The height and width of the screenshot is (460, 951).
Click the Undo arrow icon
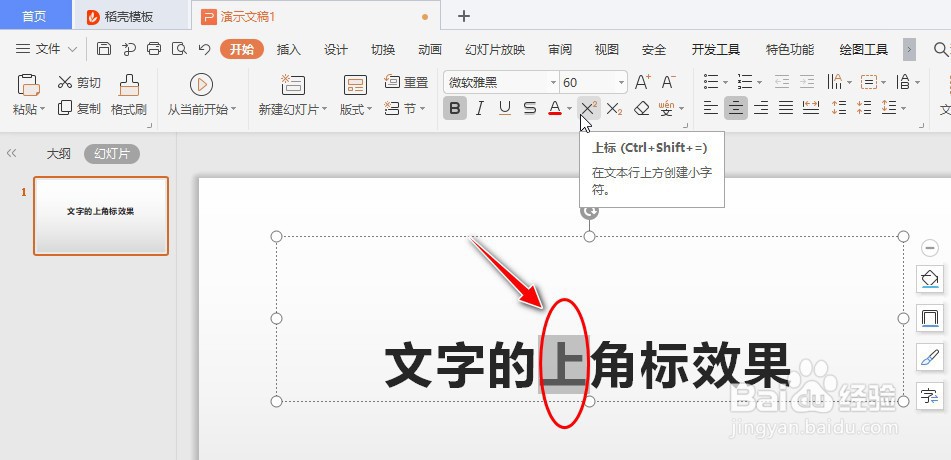204,49
